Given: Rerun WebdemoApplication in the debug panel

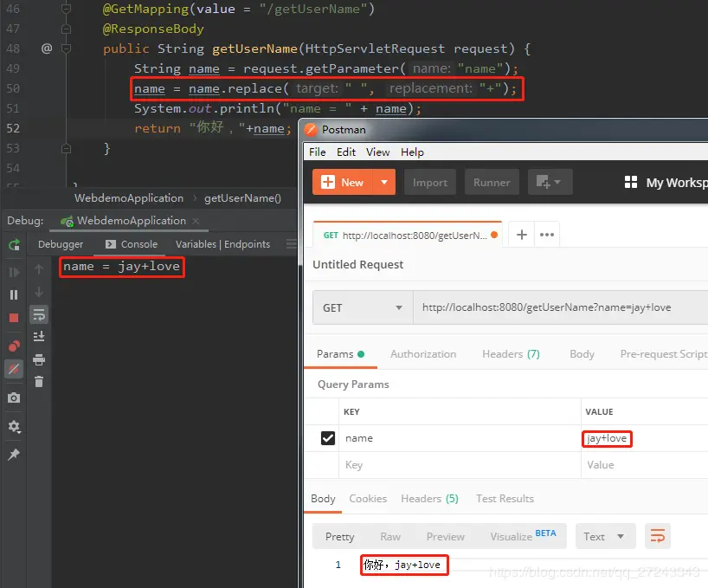Looking at the screenshot, I should (14, 245).
